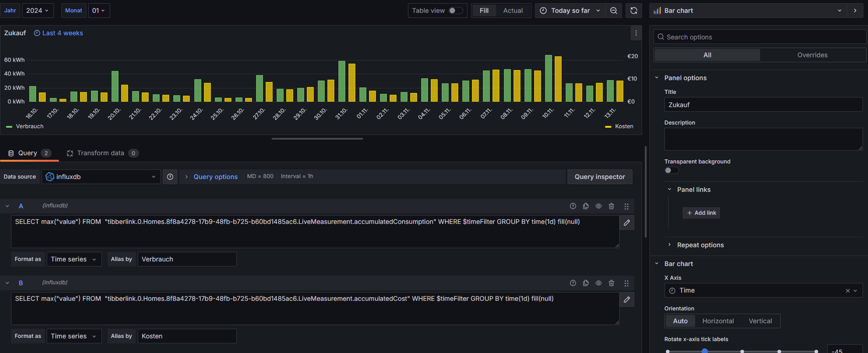Open Format as dropdown for query B

(x=74, y=336)
